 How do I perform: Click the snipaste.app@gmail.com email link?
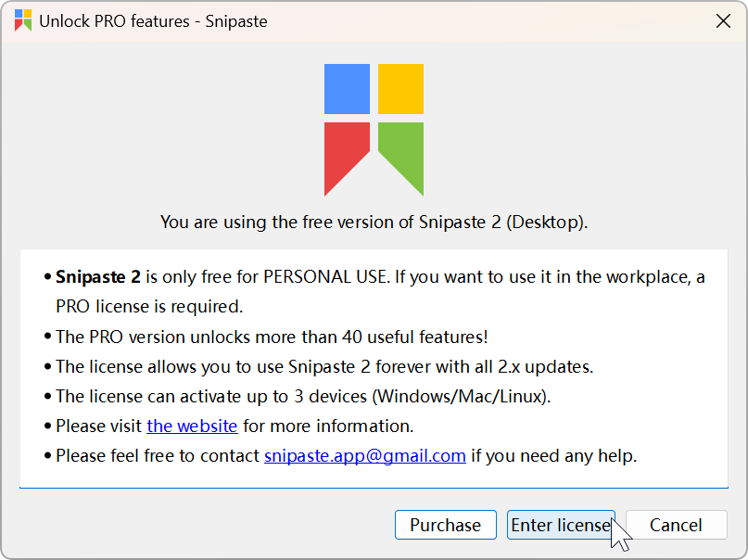[x=364, y=455]
